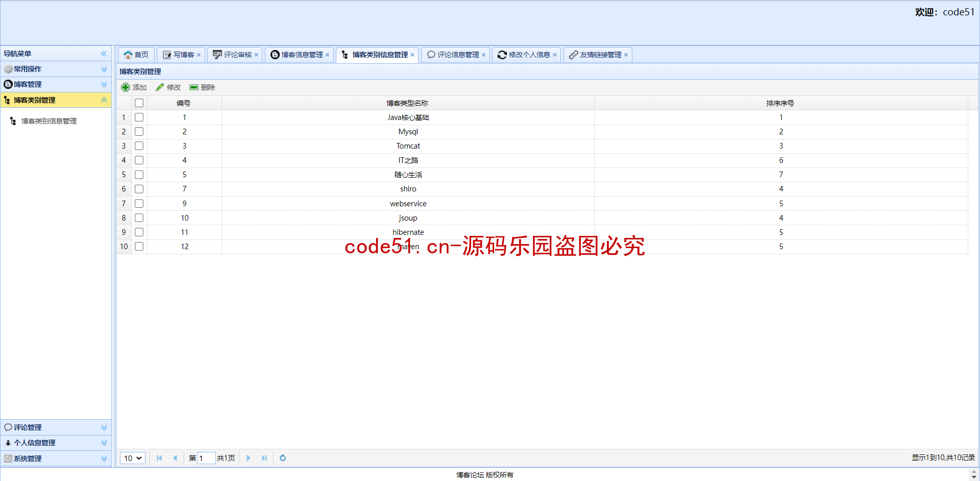Screen dimensions: 980x481
Task: Switch to the 博客信息管理 tab
Action: coord(299,55)
